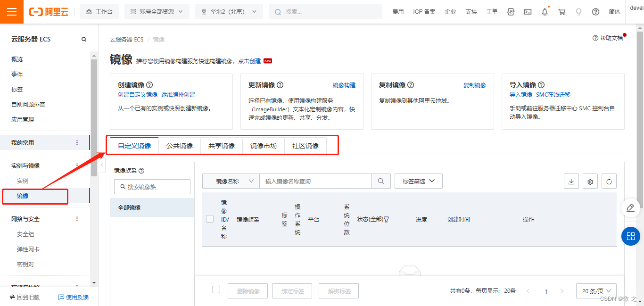Click the 运维编排创建 link
This screenshot has width=644, height=306.
tap(178, 95)
